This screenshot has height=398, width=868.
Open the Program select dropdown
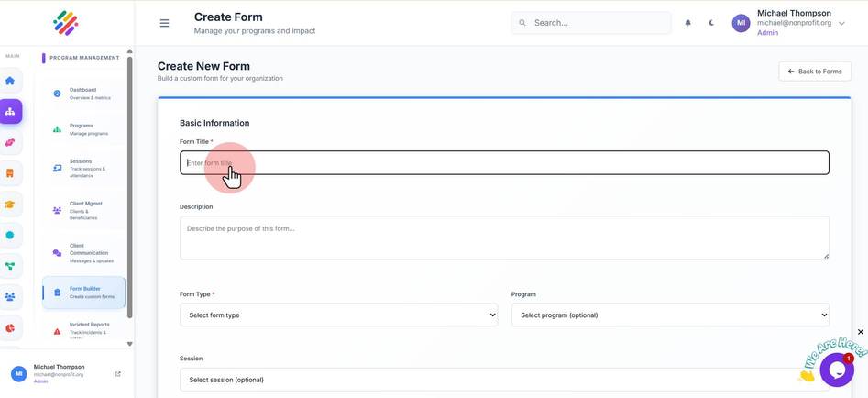click(x=670, y=315)
